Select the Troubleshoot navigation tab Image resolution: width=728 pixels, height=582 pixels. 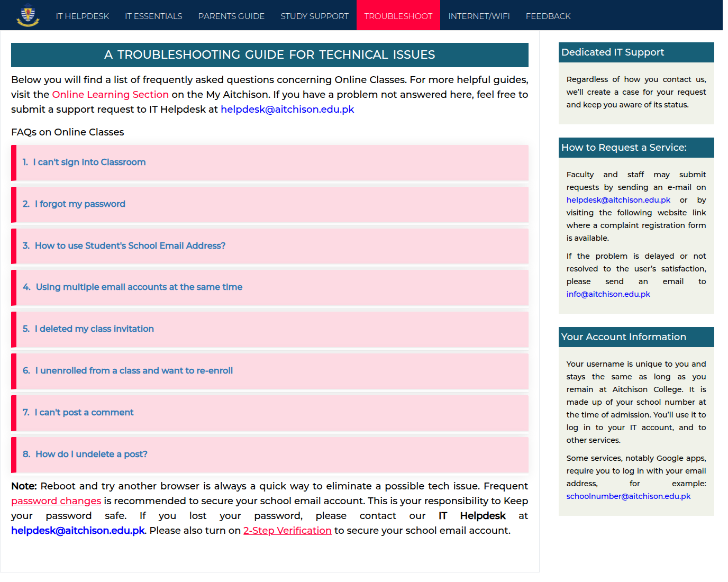[x=398, y=16]
